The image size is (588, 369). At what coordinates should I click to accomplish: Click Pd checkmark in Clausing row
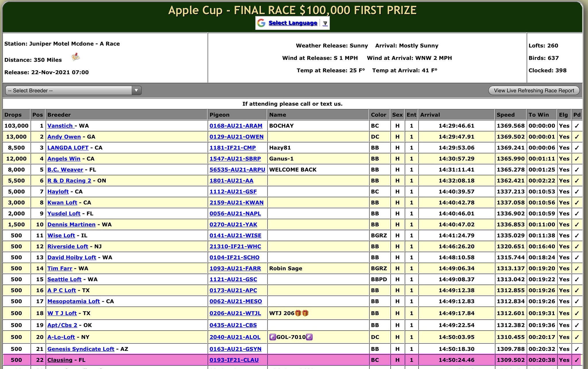tap(577, 360)
